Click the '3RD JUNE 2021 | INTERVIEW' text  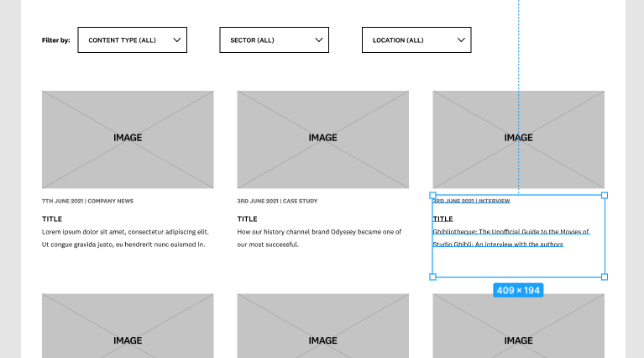point(471,201)
